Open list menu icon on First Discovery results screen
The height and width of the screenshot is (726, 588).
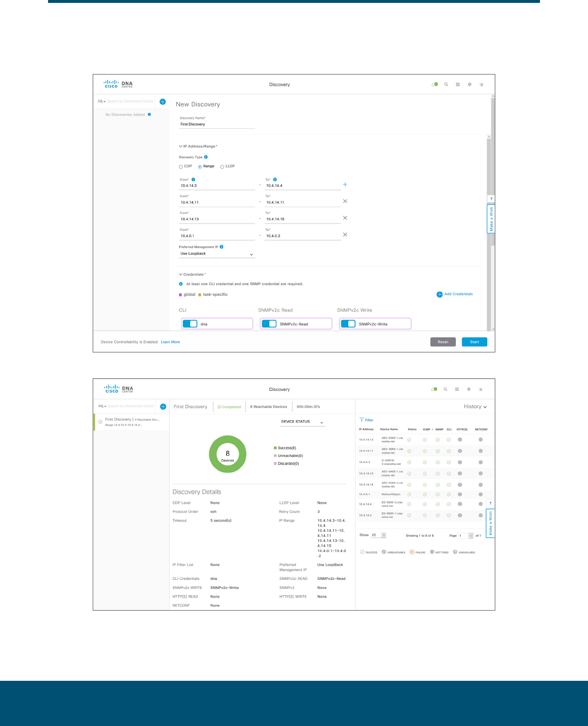[480, 389]
